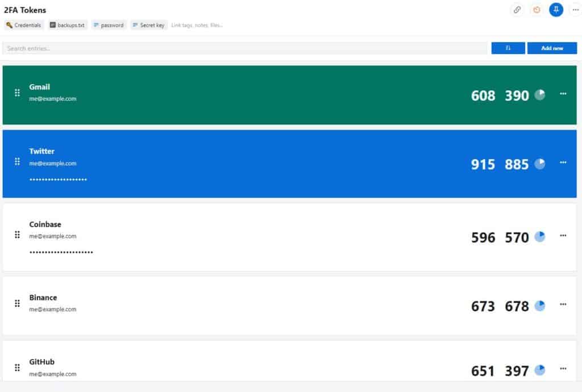Open the page options ellipsis menu
Image resolution: width=582 pixels, height=392 pixels.
[x=575, y=10]
